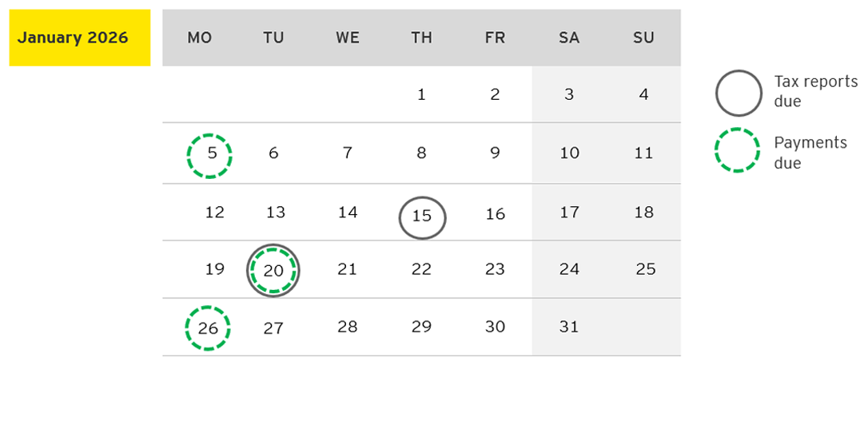Screen dimensions: 868x425
Task: Click the MO column header
Action: [x=200, y=38]
